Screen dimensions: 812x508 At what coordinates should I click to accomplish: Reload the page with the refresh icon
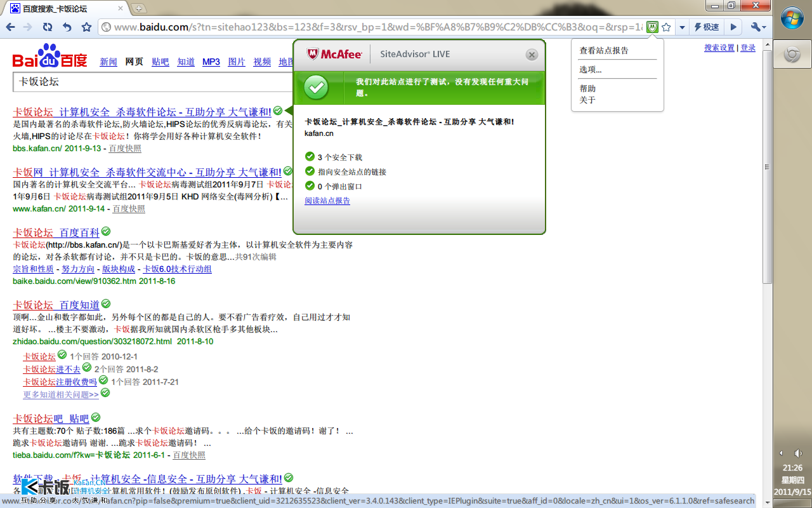(x=48, y=27)
